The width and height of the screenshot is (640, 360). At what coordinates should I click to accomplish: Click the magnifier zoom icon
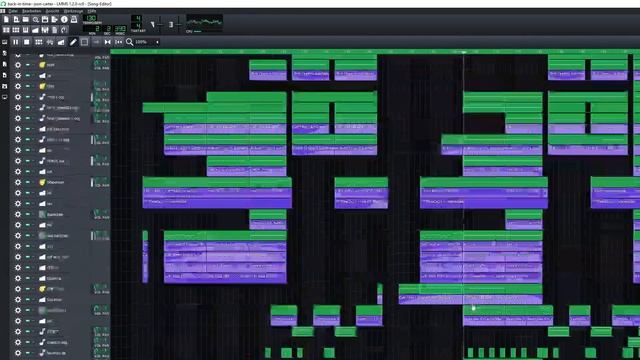(x=129, y=42)
